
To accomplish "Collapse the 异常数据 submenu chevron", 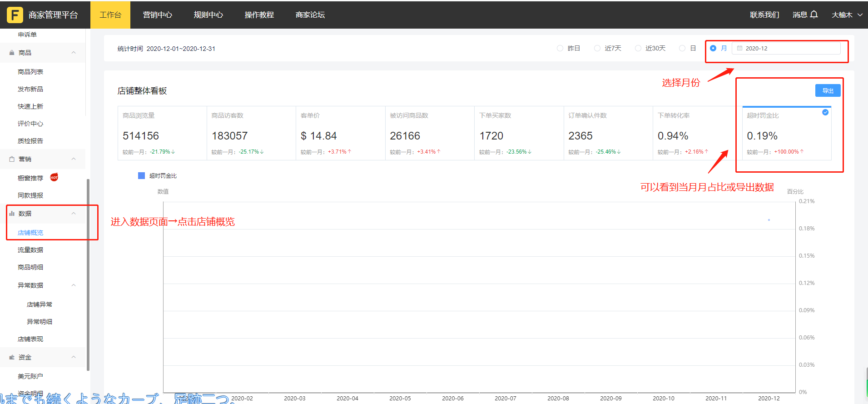I will [74, 285].
